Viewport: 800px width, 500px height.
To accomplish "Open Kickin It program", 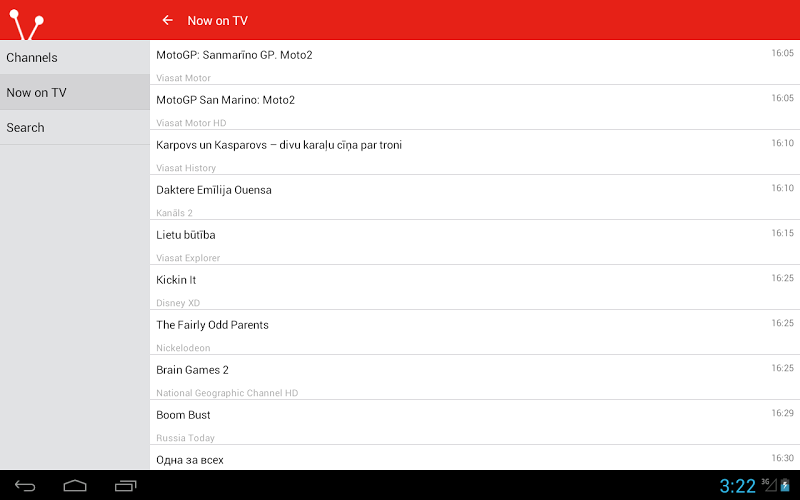I will tap(474, 287).
